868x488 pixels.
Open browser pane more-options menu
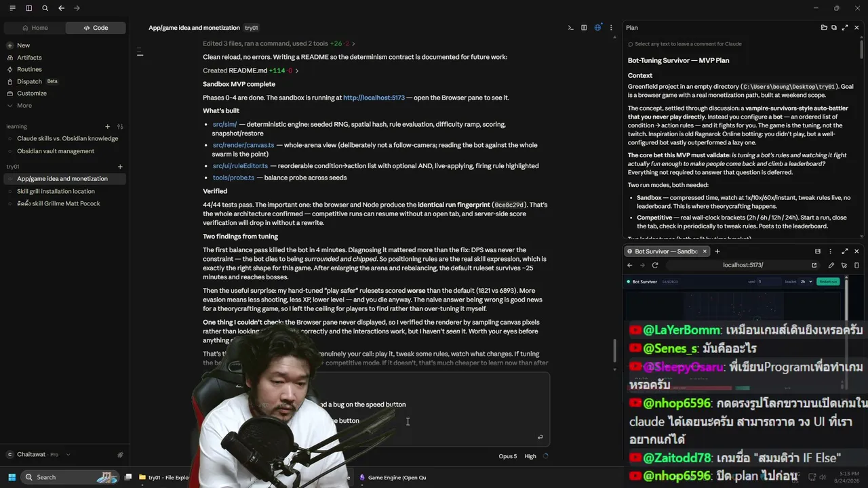point(831,251)
